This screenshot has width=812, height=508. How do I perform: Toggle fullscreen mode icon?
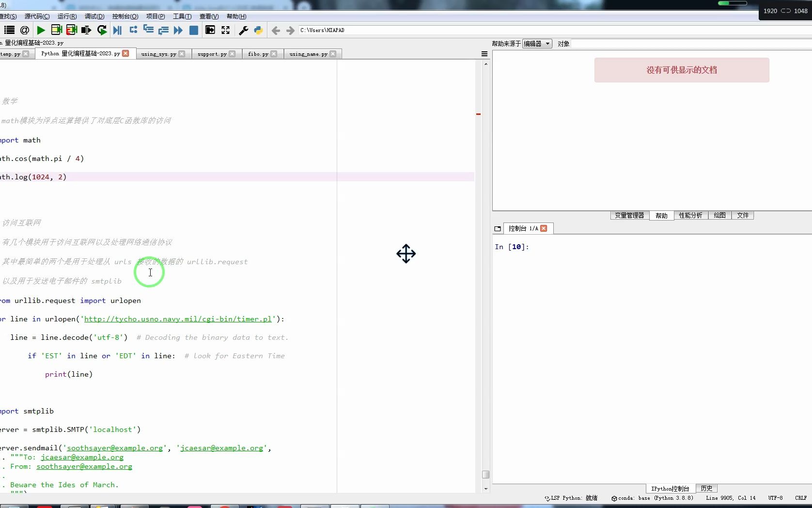pos(225,30)
